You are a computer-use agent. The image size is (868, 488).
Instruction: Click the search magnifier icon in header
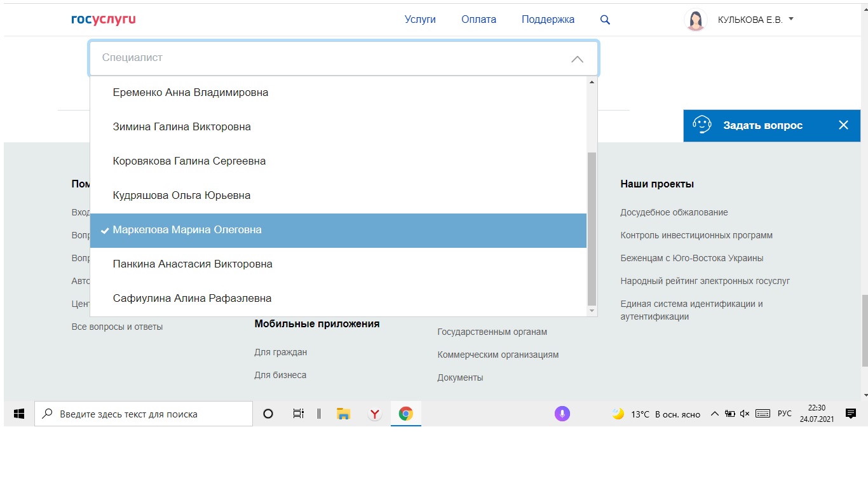[x=605, y=20]
